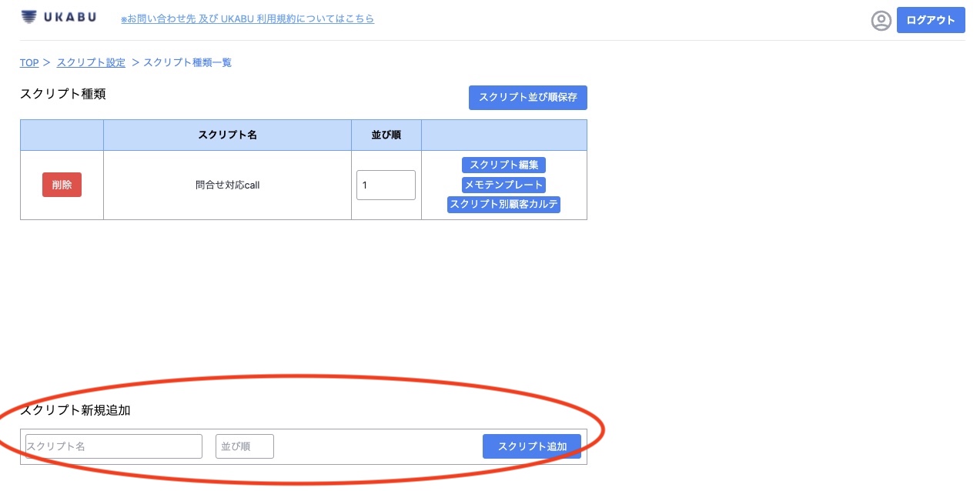Open the お問い合わせ先 及び UKABU 利用規約 link
This screenshot has width=980, height=491.
[247, 18]
